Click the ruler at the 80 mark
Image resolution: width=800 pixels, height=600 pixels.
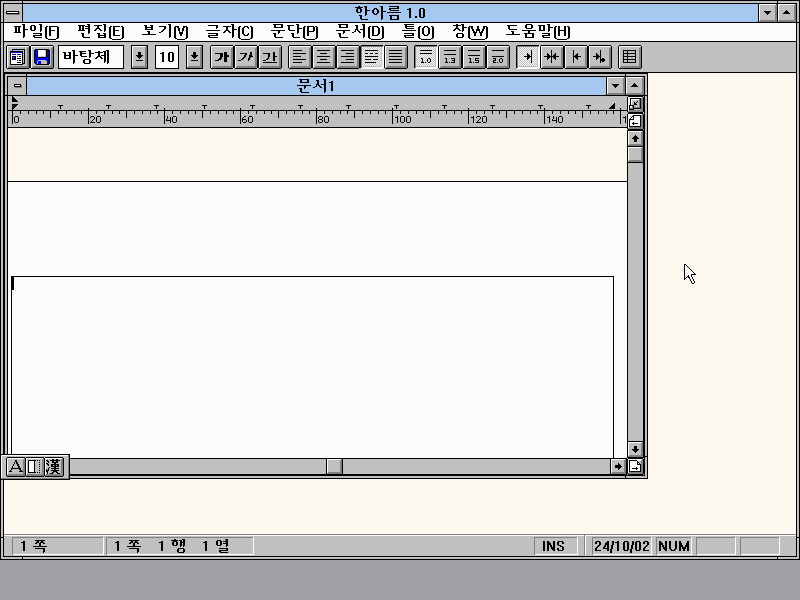[x=317, y=119]
